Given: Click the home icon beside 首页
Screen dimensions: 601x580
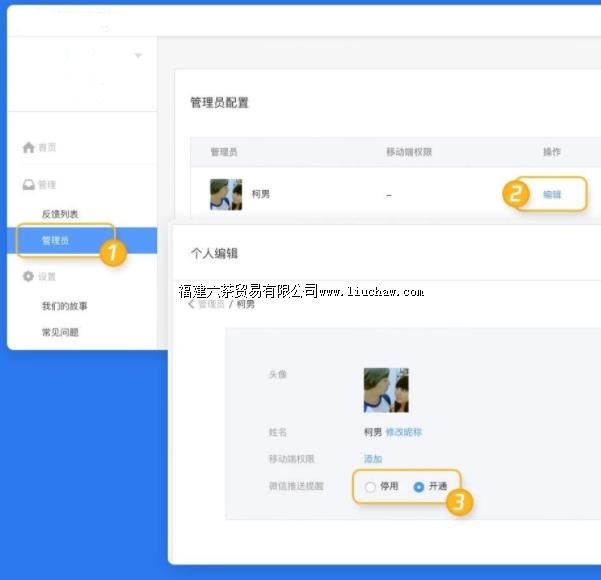Looking at the screenshot, I should point(28,147).
